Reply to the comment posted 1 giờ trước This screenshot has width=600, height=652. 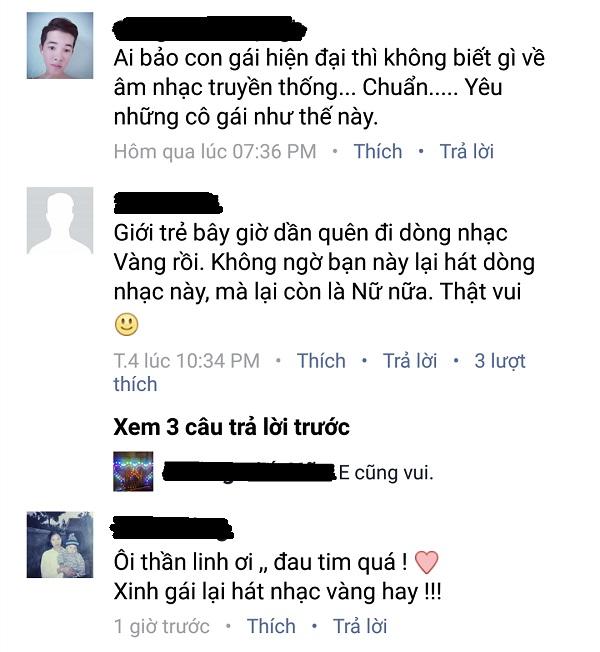360,626
